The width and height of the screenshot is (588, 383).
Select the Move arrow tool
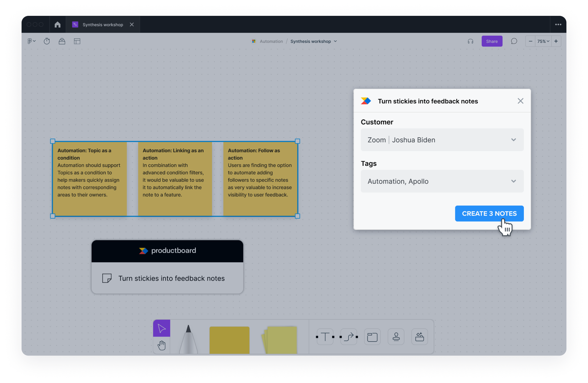point(162,328)
